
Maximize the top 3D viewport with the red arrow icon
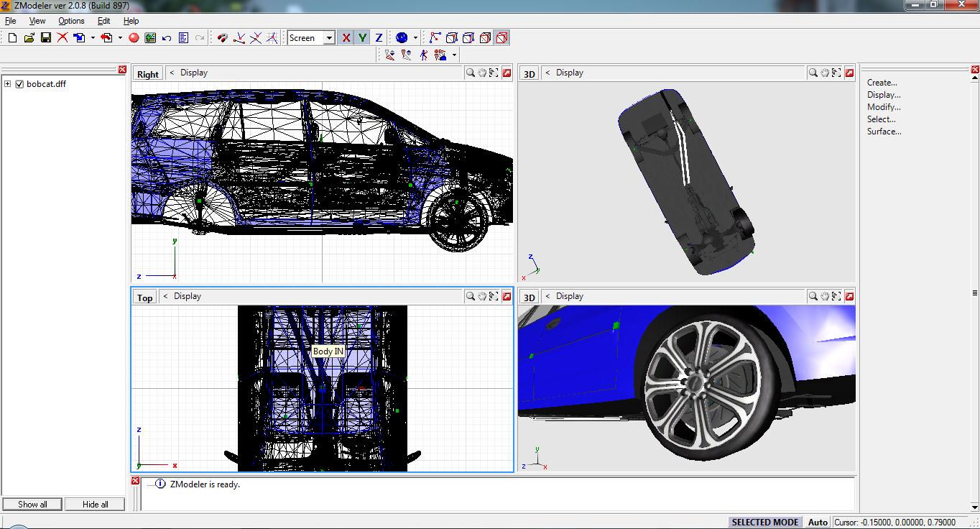click(849, 73)
